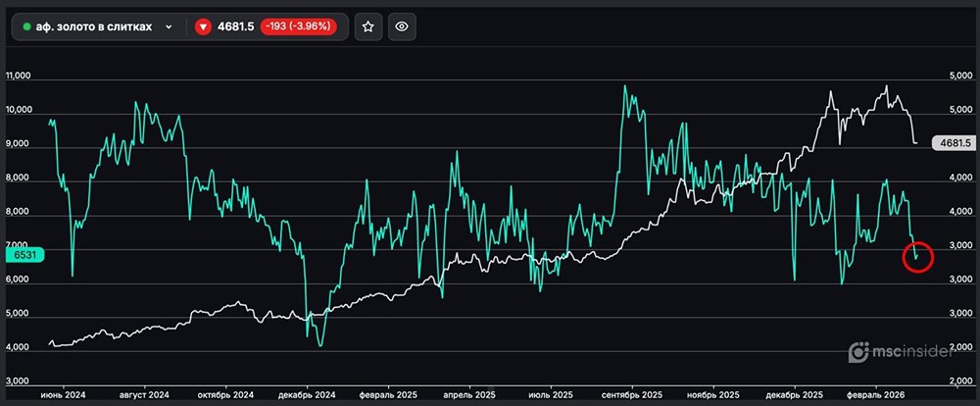Click the red circle marker on chart
The height and width of the screenshot is (406, 980).
click(x=917, y=257)
